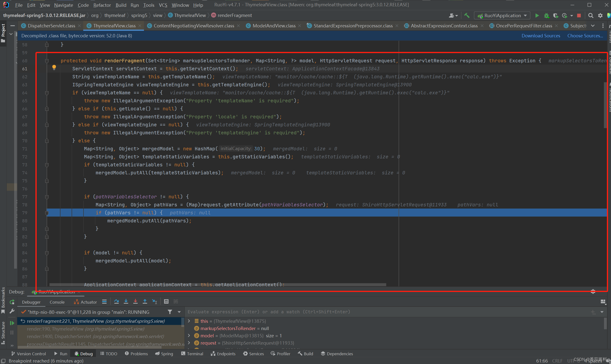Viewport: 611px width, 364px height.
Task: Open the RuoYiApplication run configuration dropdown
Action: point(502,16)
